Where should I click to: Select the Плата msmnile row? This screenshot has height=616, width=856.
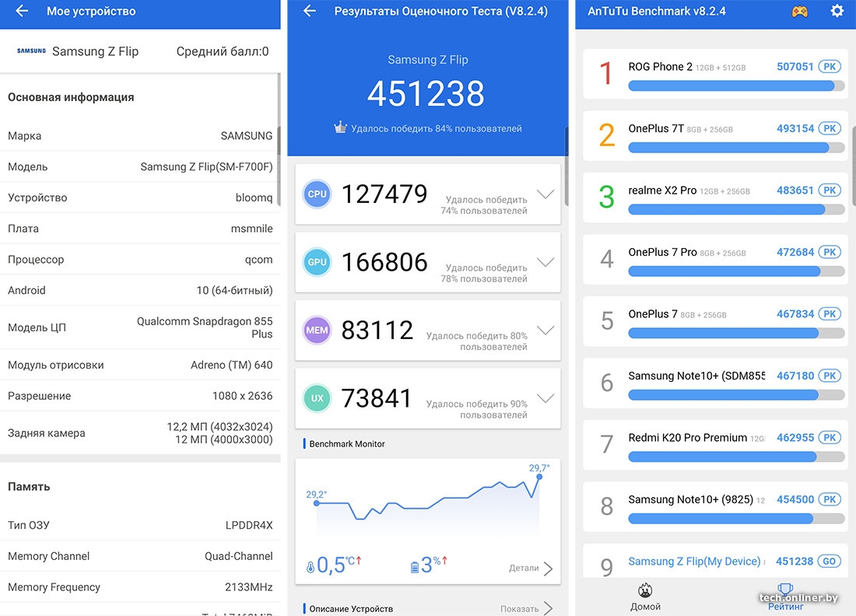coord(140,229)
